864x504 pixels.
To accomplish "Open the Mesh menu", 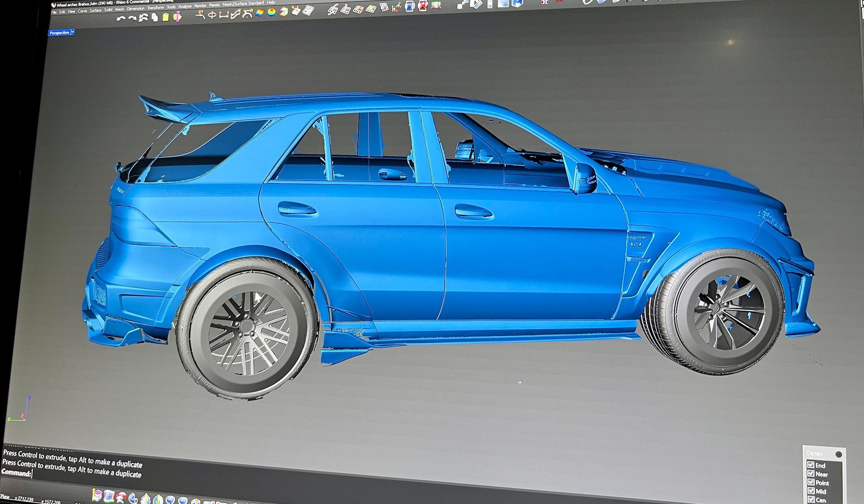I will tap(119, 9).
